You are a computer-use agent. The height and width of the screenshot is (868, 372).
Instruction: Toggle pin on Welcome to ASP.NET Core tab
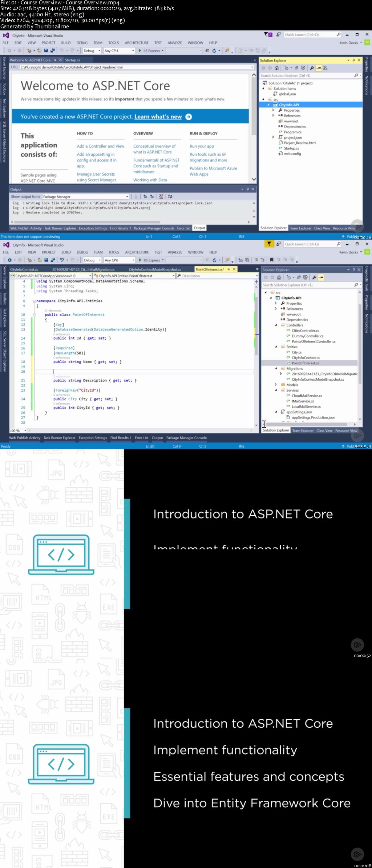55,60
